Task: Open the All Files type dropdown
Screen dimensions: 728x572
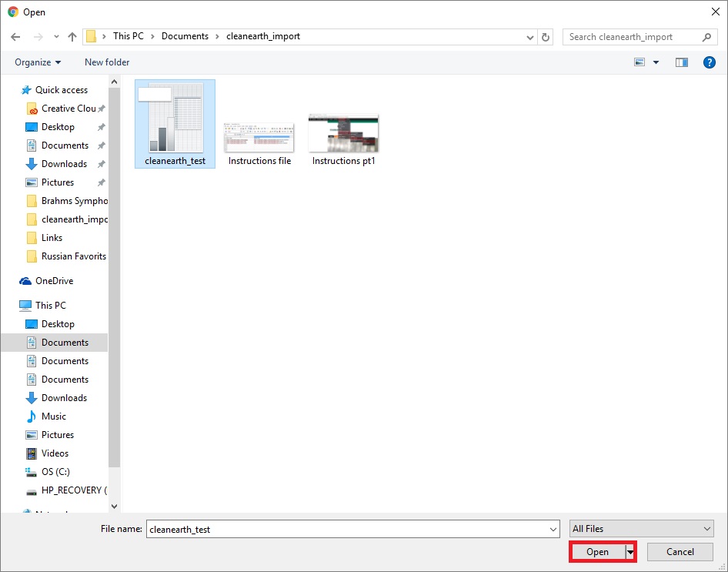Action: coord(641,529)
